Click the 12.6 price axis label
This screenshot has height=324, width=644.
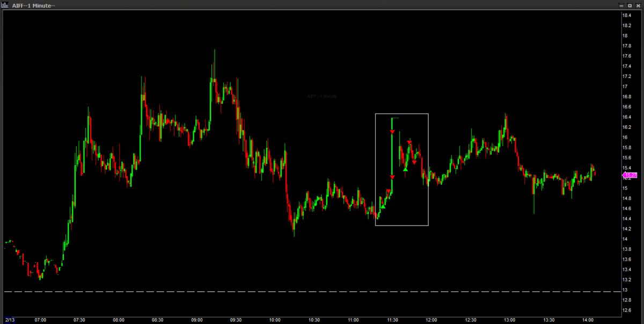[626, 311]
